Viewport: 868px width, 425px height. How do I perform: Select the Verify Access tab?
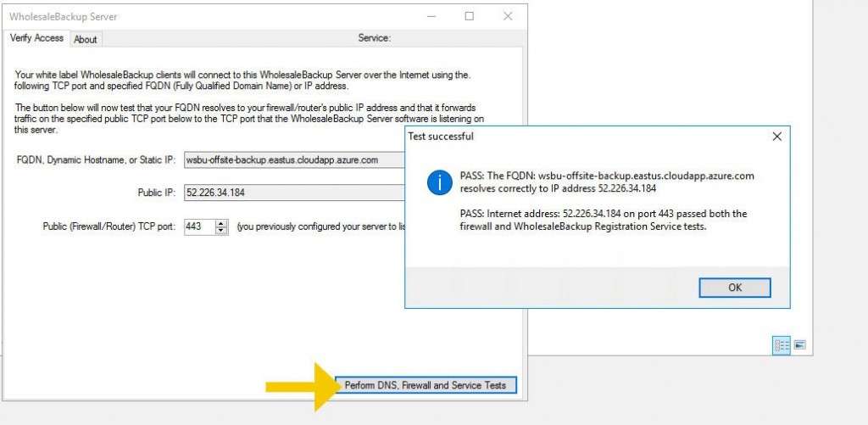click(x=36, y=38)
